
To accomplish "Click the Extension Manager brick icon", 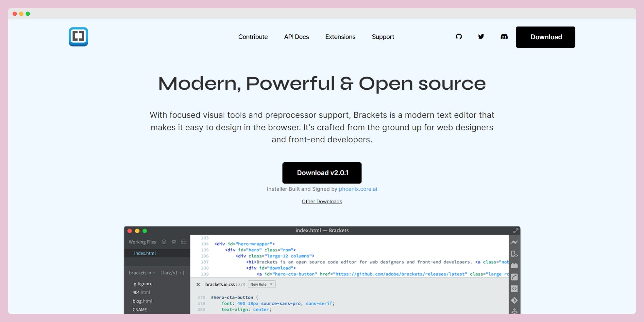I will (514, 265).
